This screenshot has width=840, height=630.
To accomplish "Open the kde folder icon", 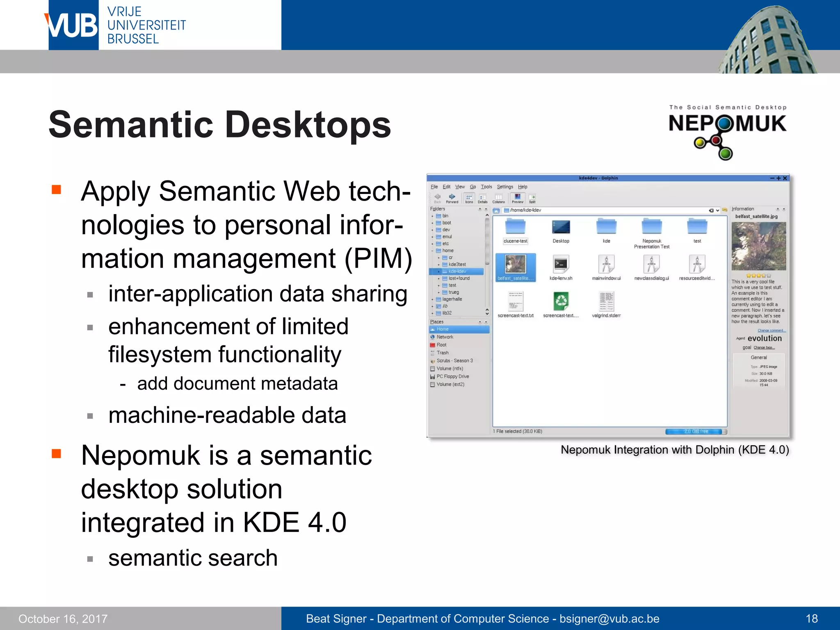I will coord(606,231).
